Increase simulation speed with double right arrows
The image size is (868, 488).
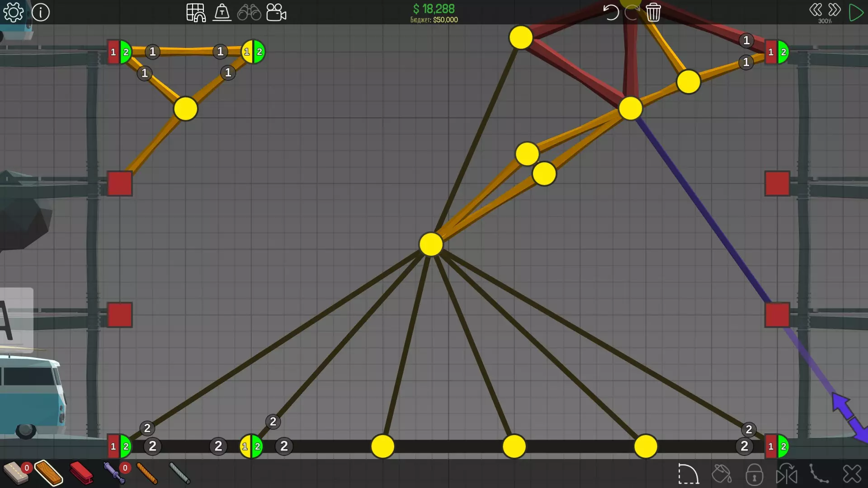[x=835, y=10]
